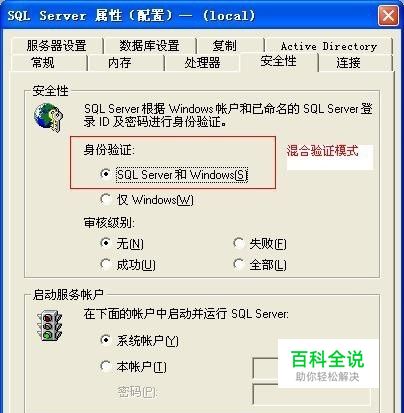The image size is (404, 413).
Task: Switch to the 常规 tab
Action: tap(43, 62)
